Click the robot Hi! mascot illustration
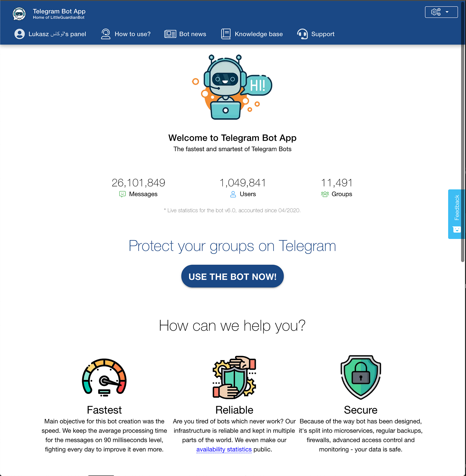The width and height of the screenshot is (466, 476). click(232, 87)
